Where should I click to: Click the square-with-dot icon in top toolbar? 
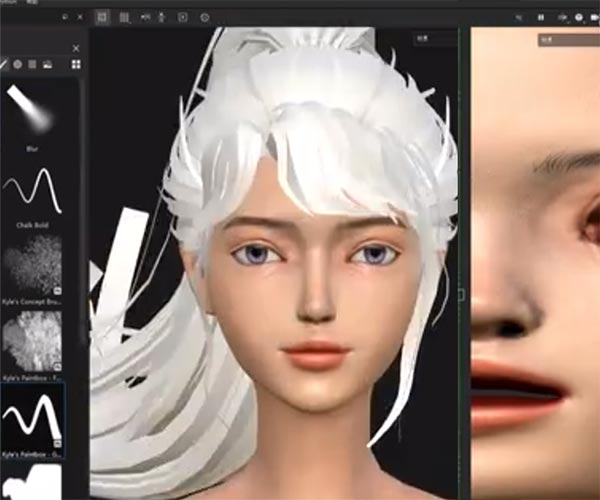[x=183, y=17]
